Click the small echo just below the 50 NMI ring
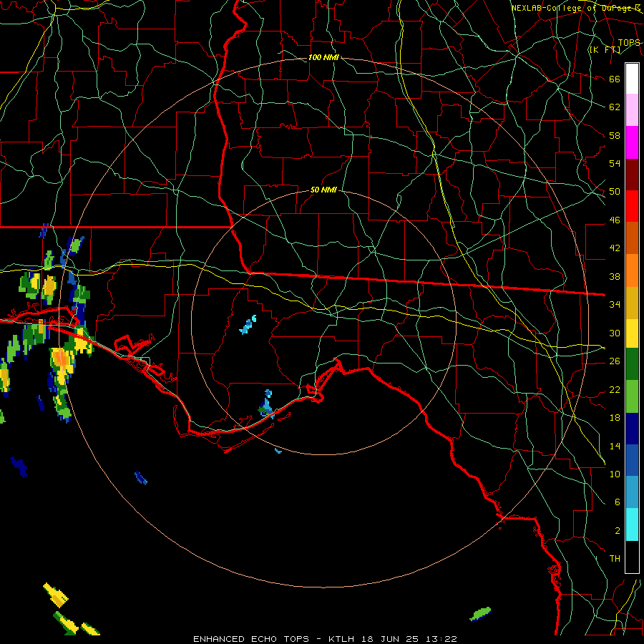Image resolution: width=644 pixels, height=644 pixels. (278, 451)
